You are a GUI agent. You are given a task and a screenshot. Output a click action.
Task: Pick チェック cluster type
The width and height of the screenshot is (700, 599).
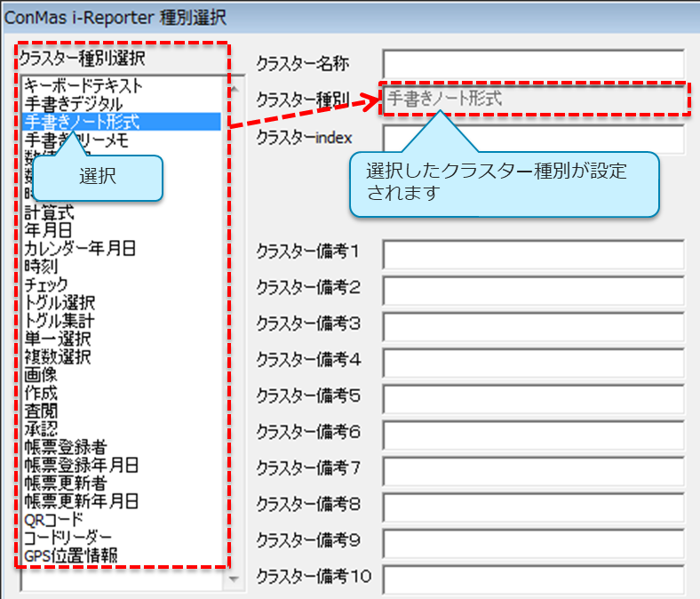click(x=46, y=285)
